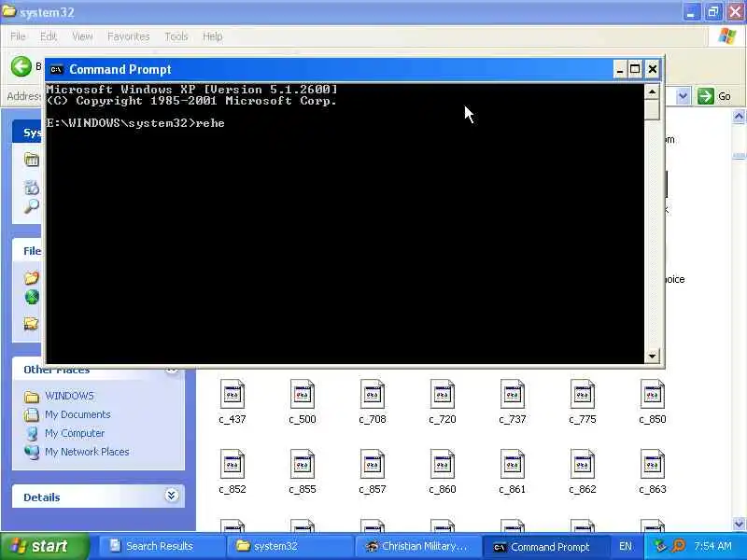Image resolution: width=747 pixels, height=560 pixels.
Task: Switch to system32 taskbar button
Action: coord(289,546)
